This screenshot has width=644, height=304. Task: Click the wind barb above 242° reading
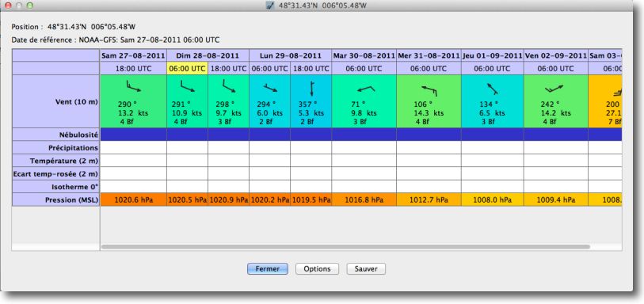tap(554, 88)
